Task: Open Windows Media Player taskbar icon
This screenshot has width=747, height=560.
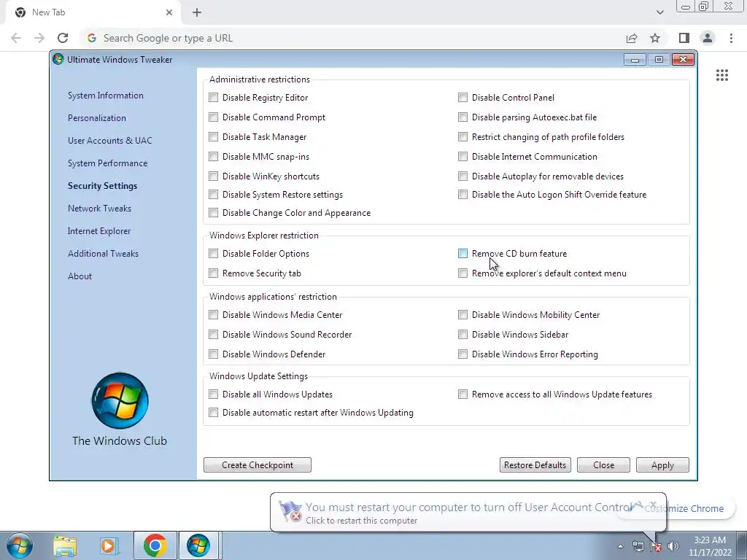Action: click(x=109, y=546)
